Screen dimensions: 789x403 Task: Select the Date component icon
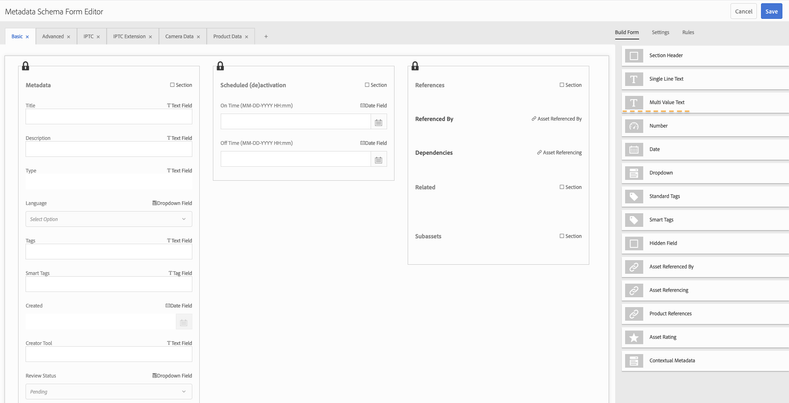point(634,149)
